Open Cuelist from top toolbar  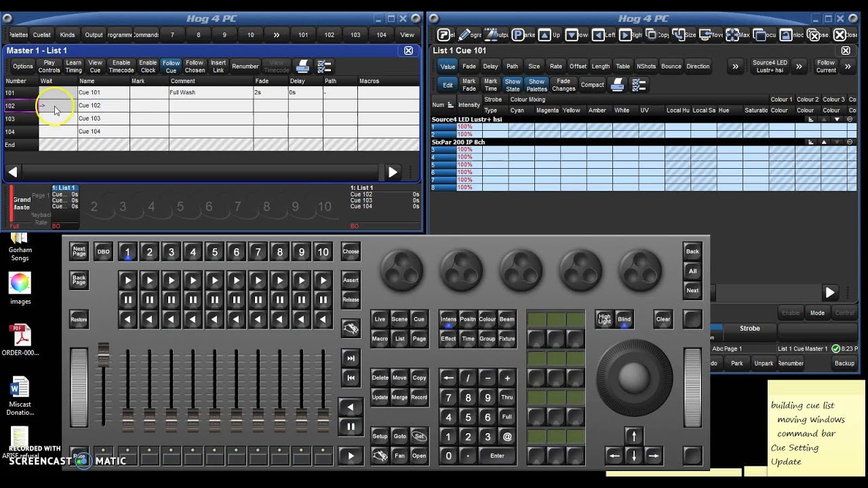(x=41, y=35)
